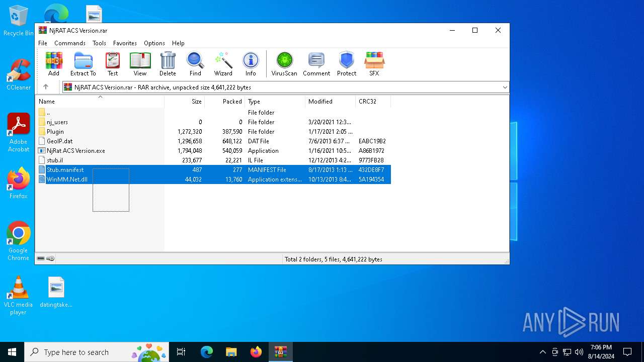
Task: Show hidden tray icons chevron
Action: [x=542, y=352]
